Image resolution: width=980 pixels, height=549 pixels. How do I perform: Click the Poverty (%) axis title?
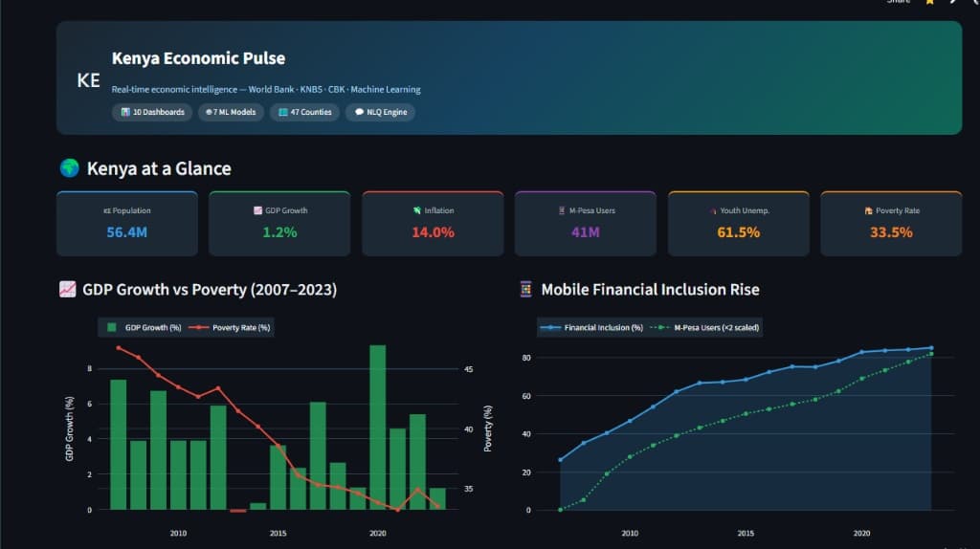[x=487, y=428]
